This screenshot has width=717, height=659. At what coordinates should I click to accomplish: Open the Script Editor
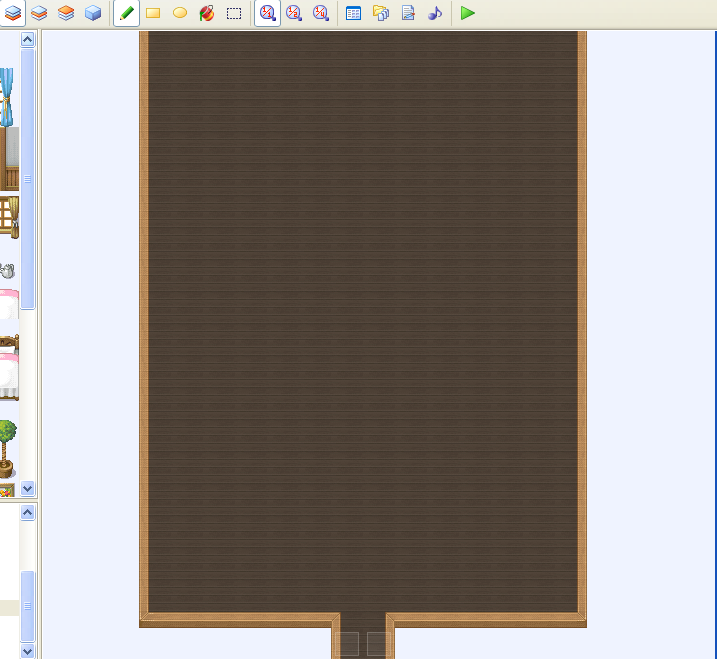pos(408,13)
